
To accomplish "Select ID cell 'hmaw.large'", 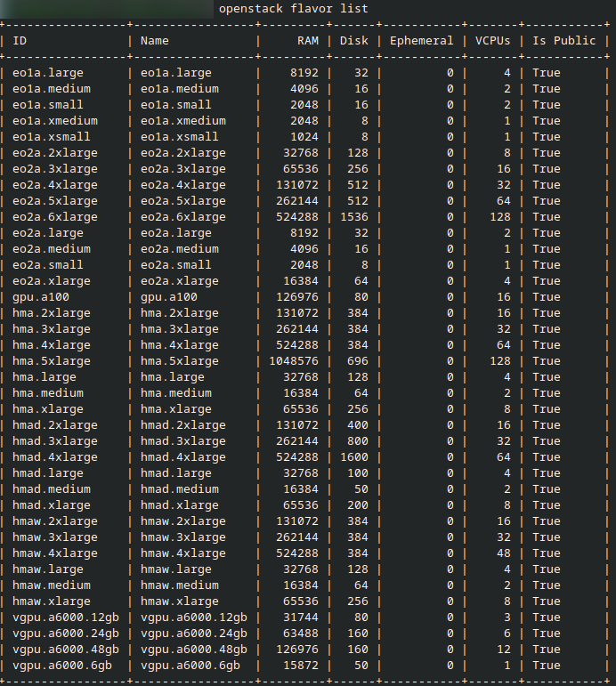I will pos(48,569).
